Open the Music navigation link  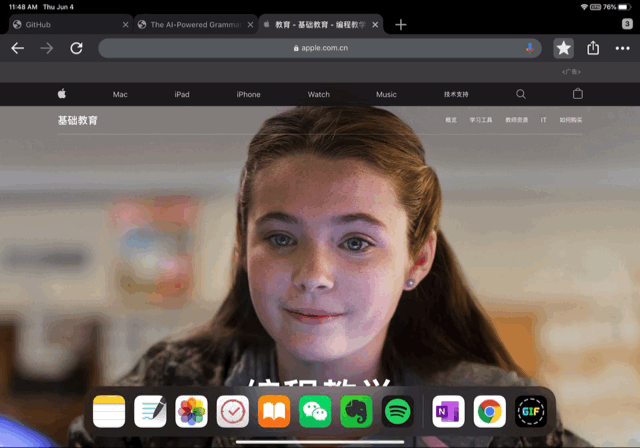(386, 94)
